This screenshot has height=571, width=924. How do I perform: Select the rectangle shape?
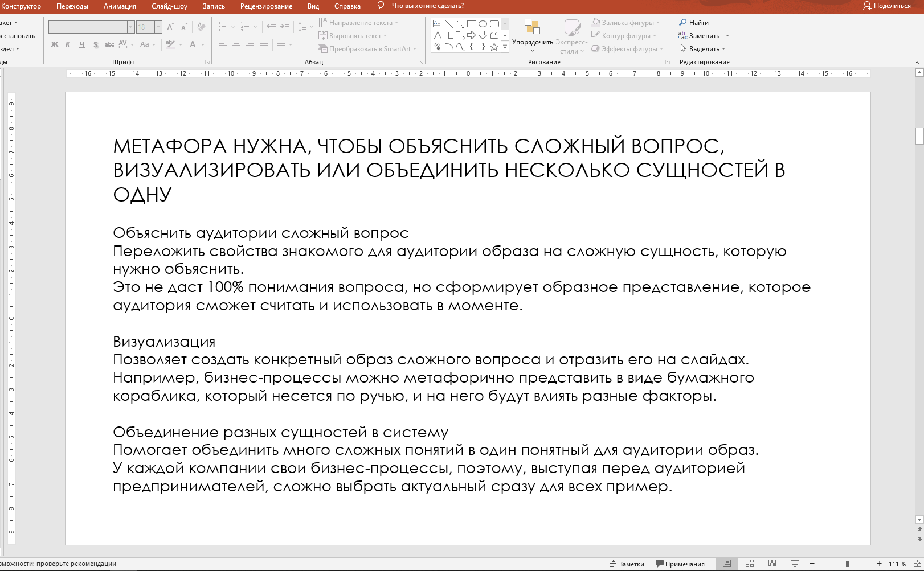tap(472, 24)
